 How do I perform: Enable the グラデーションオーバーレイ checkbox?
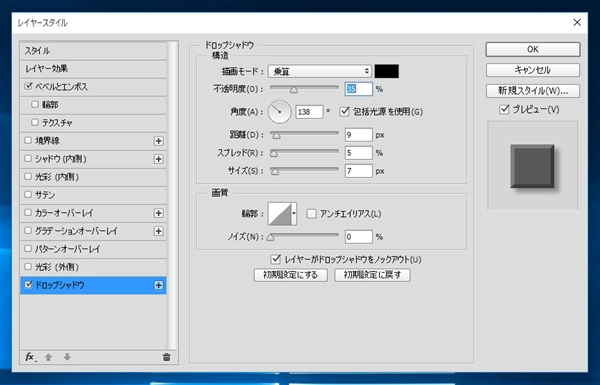pyautogui.click(x=28, y=230)
